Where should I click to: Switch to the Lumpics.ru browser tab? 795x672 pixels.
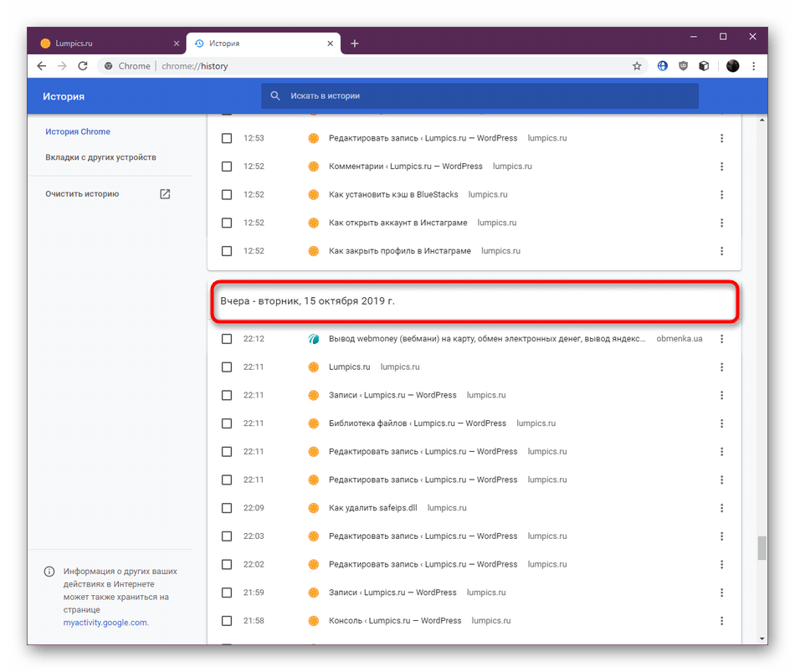[109, 44]
